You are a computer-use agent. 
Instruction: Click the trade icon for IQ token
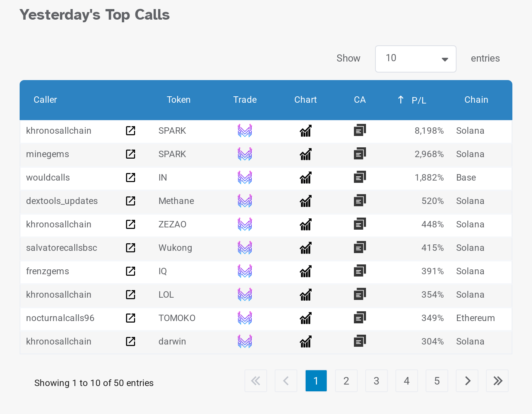point(245,271)
